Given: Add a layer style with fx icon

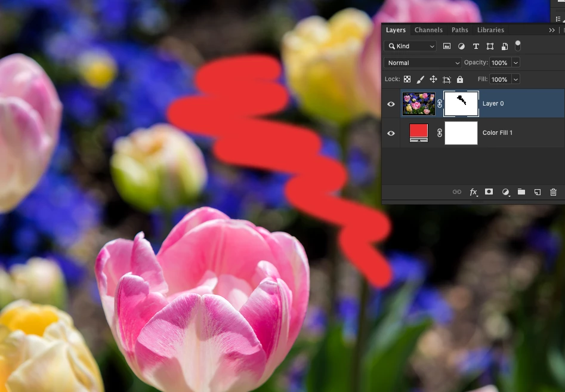Looking at the screenshot, I should click(474, 192).
